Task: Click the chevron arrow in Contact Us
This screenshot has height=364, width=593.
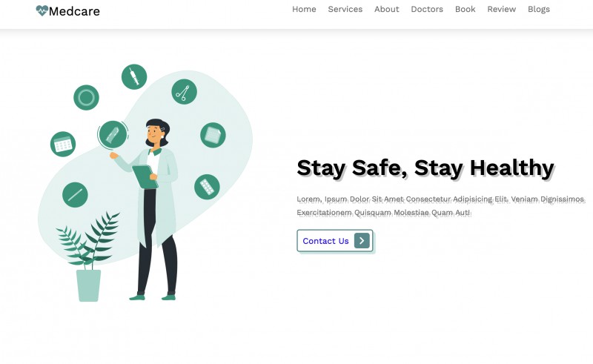Action: 362,241
